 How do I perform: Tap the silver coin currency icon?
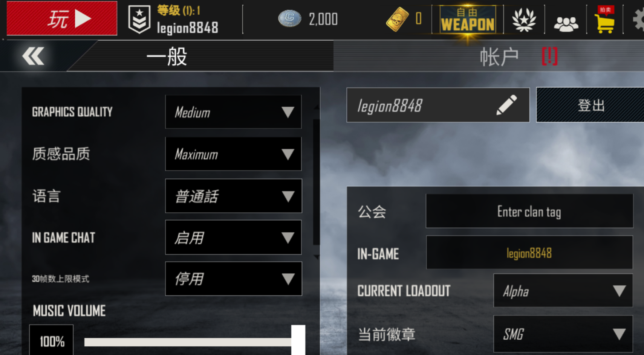[x=289, y=18]
